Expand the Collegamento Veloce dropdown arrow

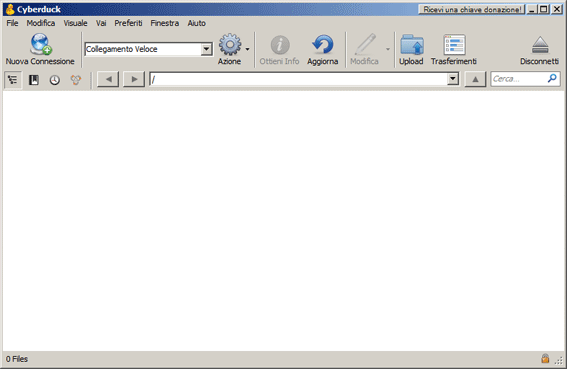click(206, 49)
